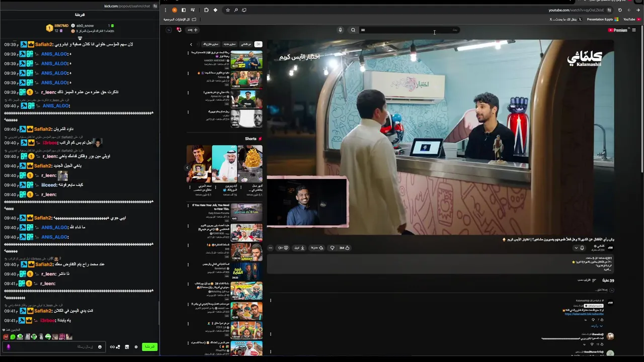Open kalamashil.link/subscribe link in comment
The height and width of the screenshot is (362, 644).
pos(584,314)
